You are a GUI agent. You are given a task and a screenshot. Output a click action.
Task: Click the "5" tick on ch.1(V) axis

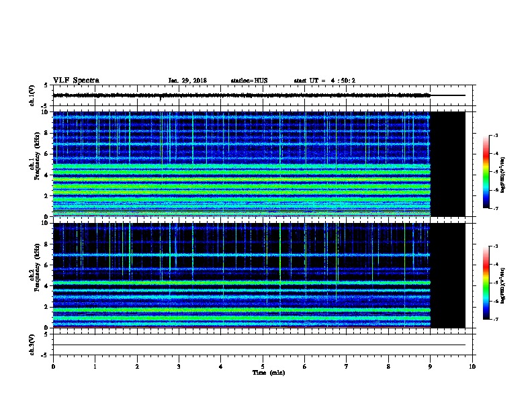(46, 85)
